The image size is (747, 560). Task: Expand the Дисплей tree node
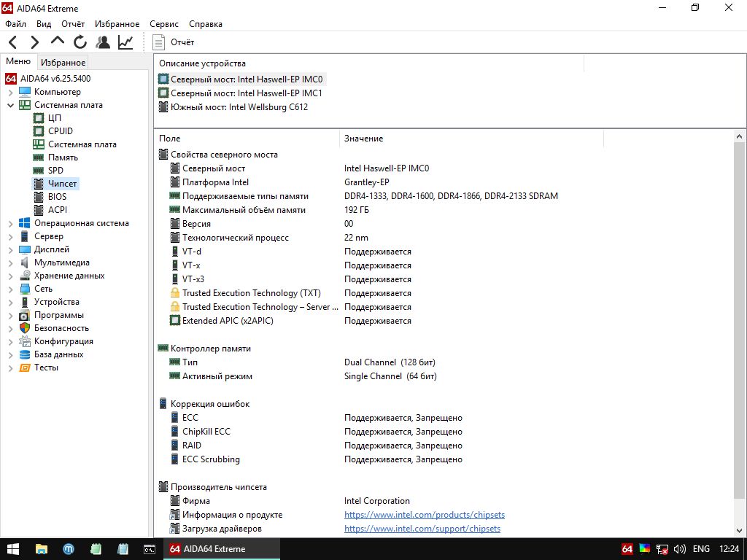tap(10, 249)
